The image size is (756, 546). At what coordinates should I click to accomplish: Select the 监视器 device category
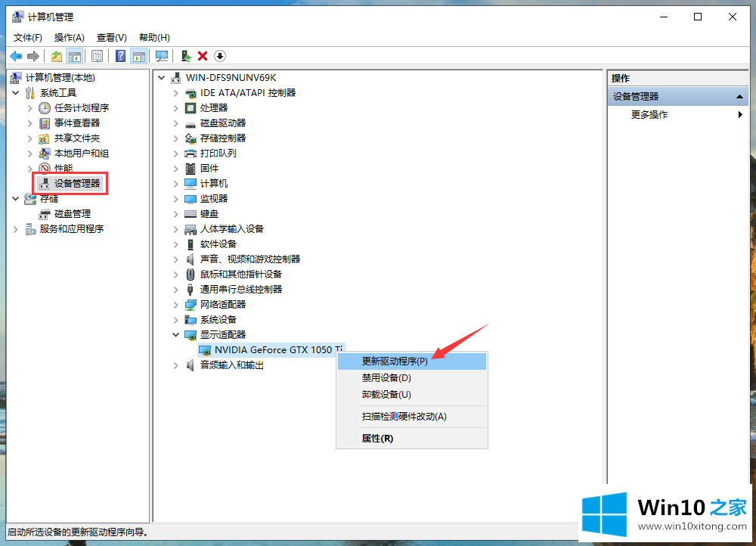tap(214, 198)
